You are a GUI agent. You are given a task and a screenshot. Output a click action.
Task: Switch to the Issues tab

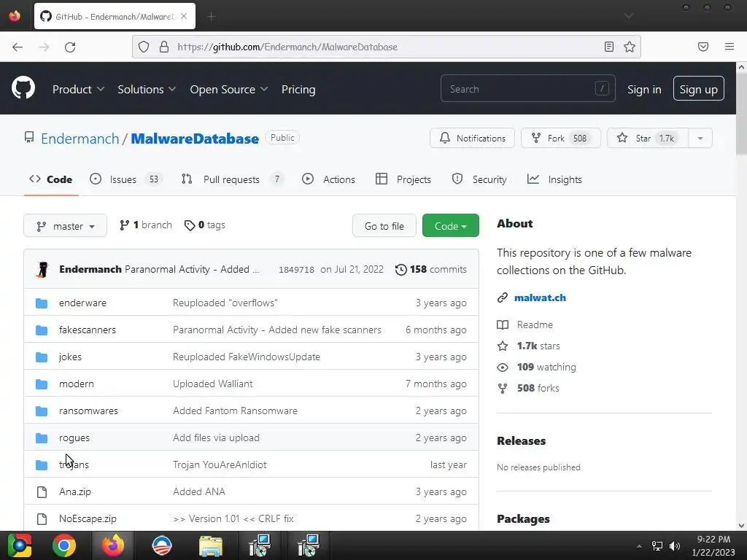pyautogui.click(x=125, y=179)
